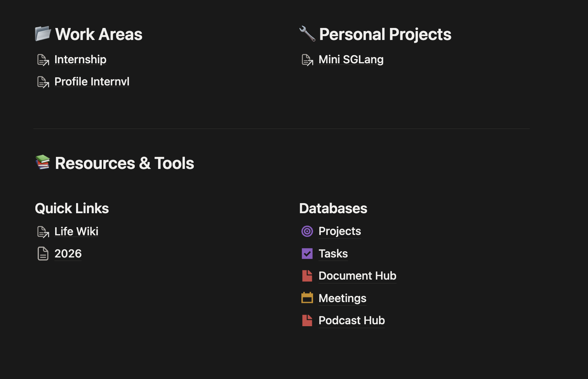This screenshot has width=588, height=379.
Task: Click the purple target icon for Projects
Action: (307, 231)
